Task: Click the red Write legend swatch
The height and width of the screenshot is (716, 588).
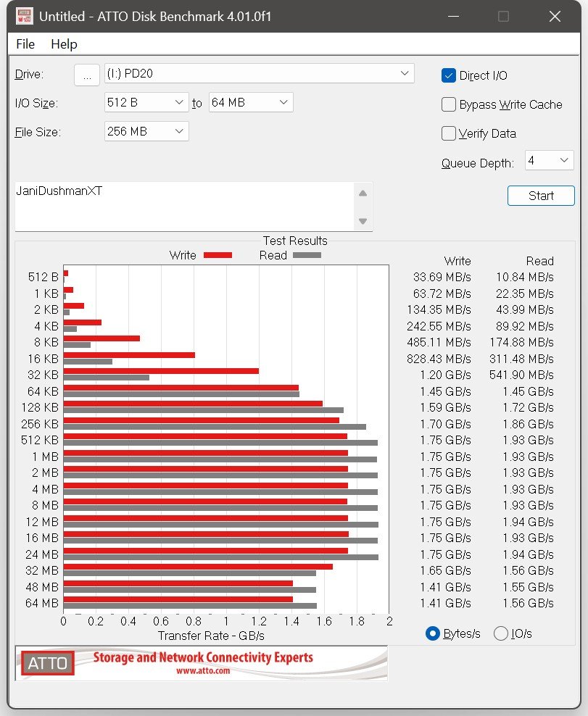Action: 218,255
